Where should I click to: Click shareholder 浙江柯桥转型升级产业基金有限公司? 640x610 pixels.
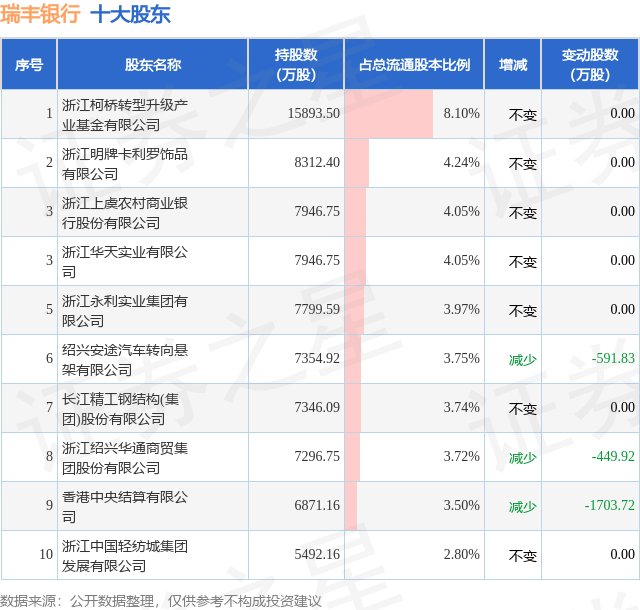coord(125,115)
